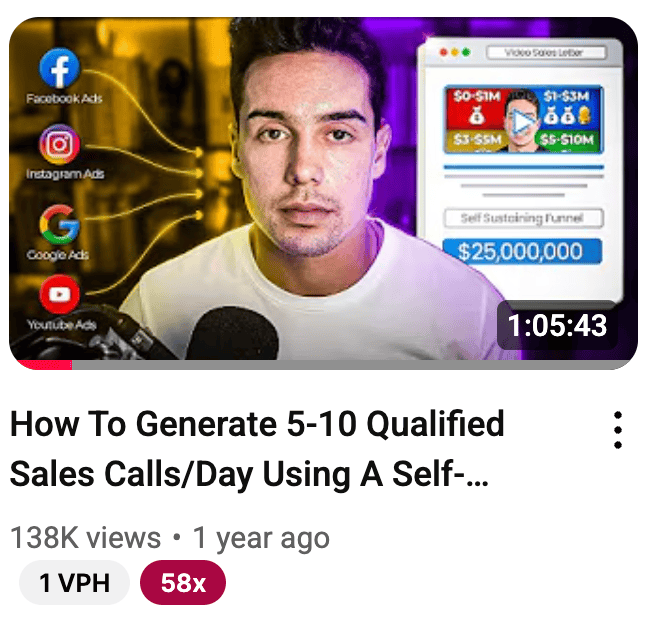Click the 1 VPH badge
Image resolution: width=660 pixels, height=632 pixels.
75,583
